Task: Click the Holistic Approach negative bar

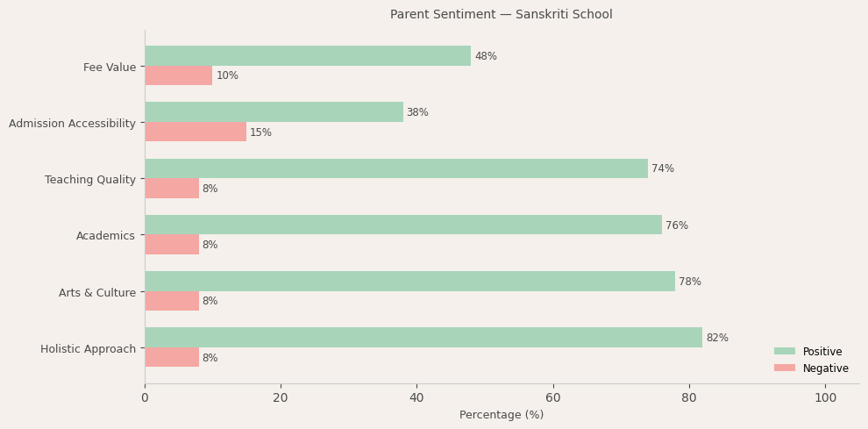Action: [172, 358]
